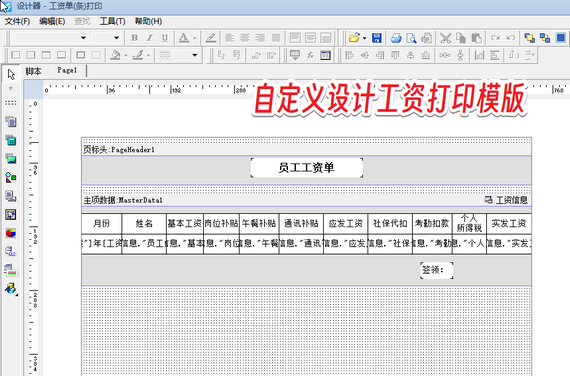Image resolution: width=570 pixels, height=376 pixels.
Task: Select the 员工工资单 title text box
Action: [306, 168]
